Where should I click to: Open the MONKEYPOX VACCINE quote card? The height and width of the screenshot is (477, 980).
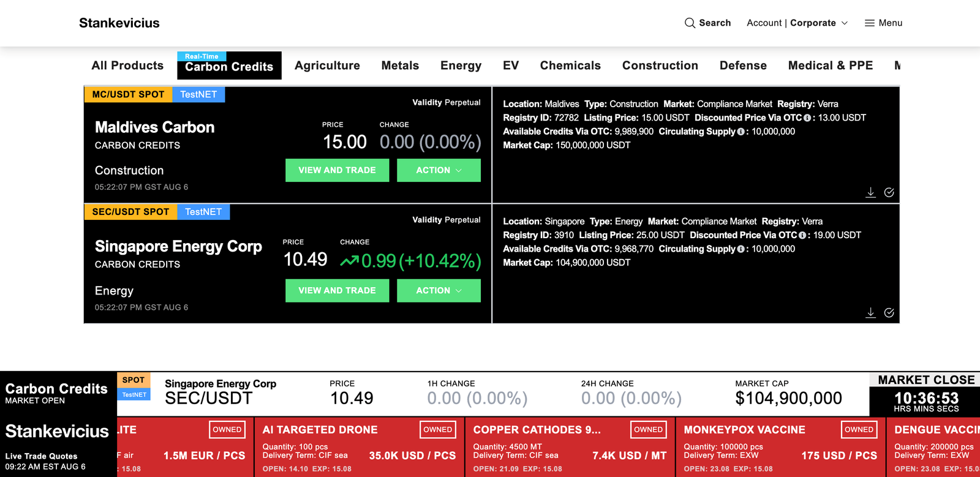pos(780,448)
